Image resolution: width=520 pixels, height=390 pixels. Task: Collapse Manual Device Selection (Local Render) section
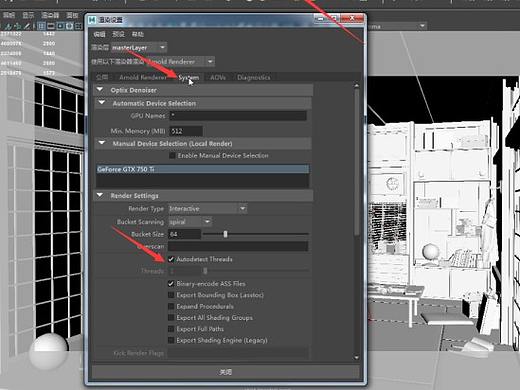(x=102, y=143)
